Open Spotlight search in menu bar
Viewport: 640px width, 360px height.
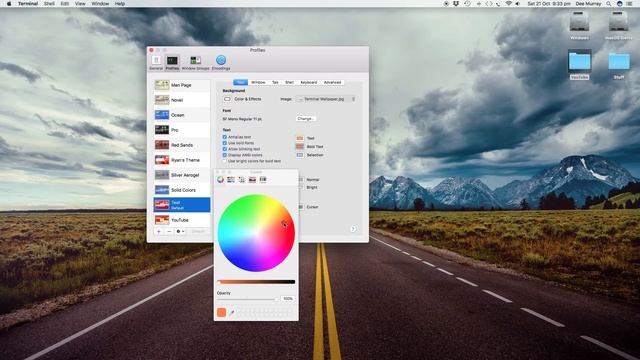pyautogui.click(x=609, y=4)
